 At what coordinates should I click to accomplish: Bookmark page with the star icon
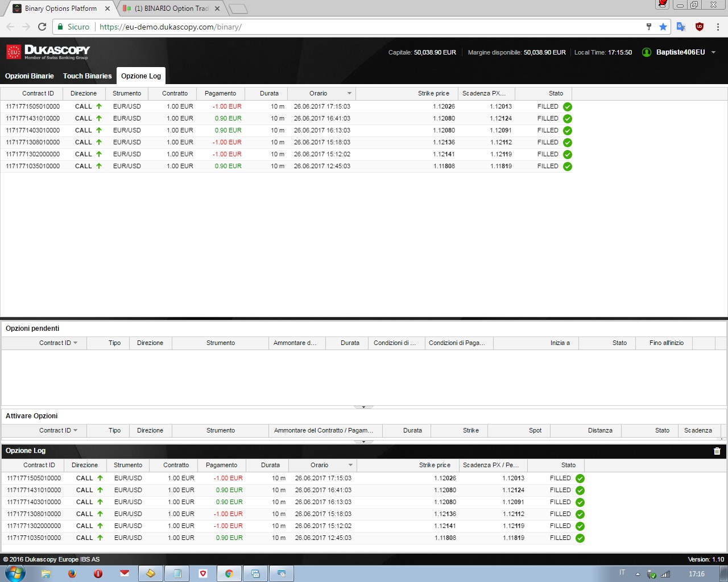pos(663,27)
